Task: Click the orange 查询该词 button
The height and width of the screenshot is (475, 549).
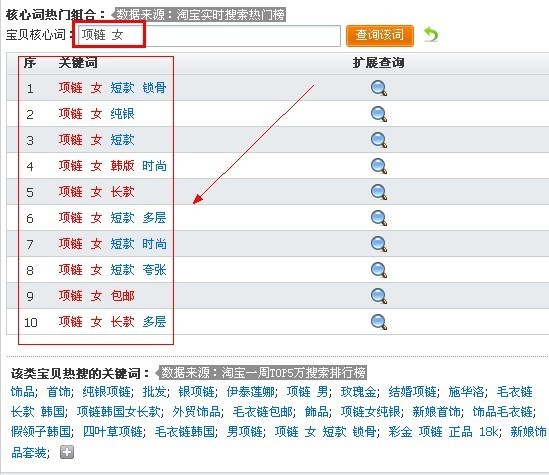Action: tap(380, 35)
